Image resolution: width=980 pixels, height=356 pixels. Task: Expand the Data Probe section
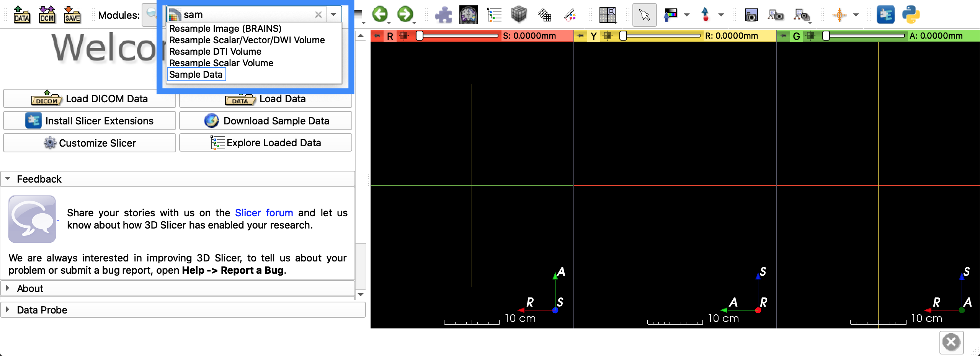pyautogui.click(x=183, y=310)
